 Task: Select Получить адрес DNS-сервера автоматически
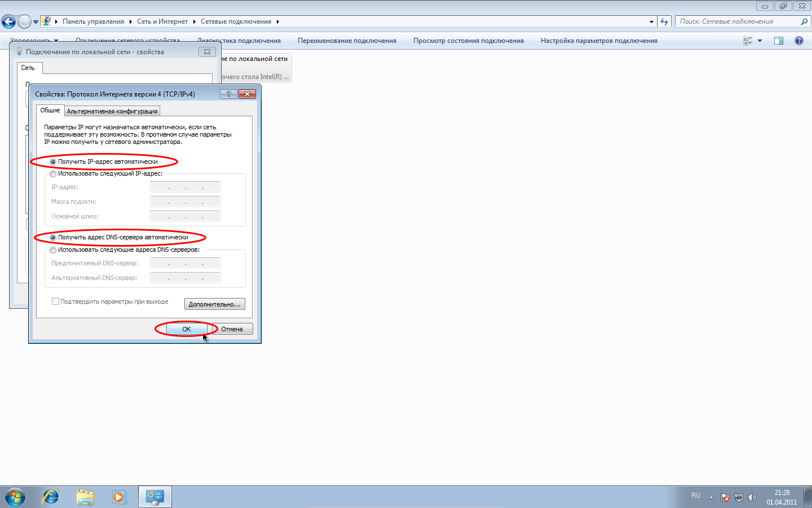coord(120,237)
